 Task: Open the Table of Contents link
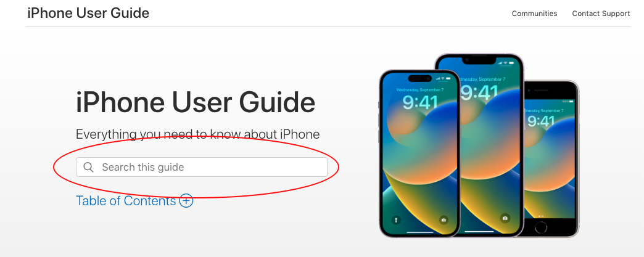pyautogui.click(x=126, y=201)
